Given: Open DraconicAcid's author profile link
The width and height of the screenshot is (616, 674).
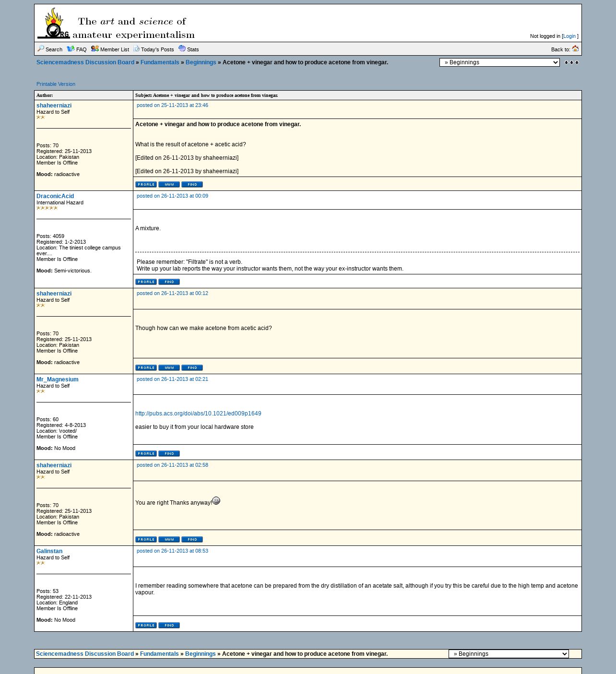Looking at the screenshot, I should (x=55, y=196).
